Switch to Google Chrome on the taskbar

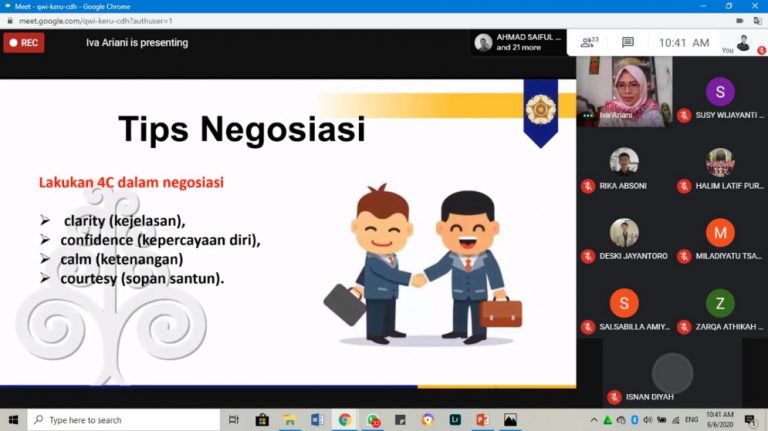(344, 420)
